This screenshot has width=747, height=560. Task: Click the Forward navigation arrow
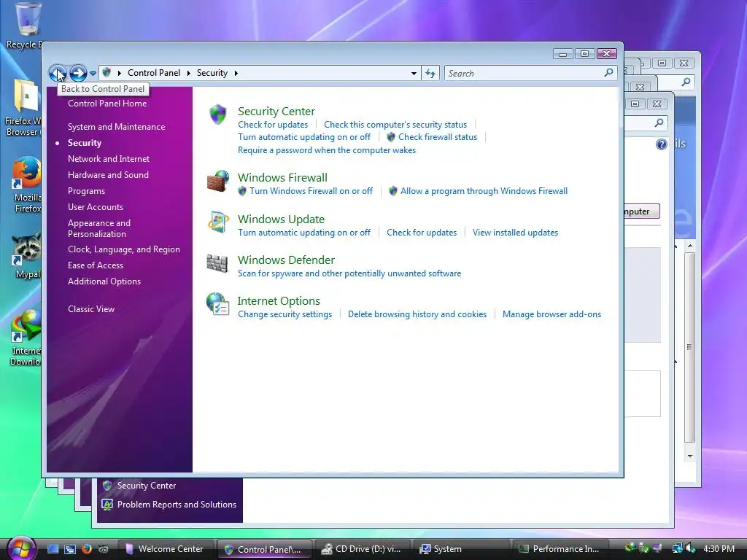[x=78, y=73]
